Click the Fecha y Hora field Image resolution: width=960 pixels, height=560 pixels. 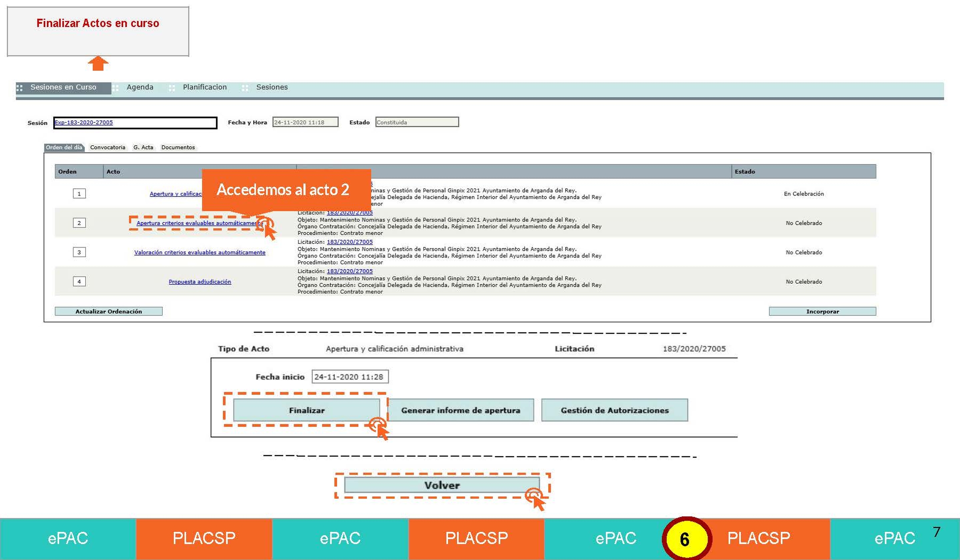coord(305,122)
